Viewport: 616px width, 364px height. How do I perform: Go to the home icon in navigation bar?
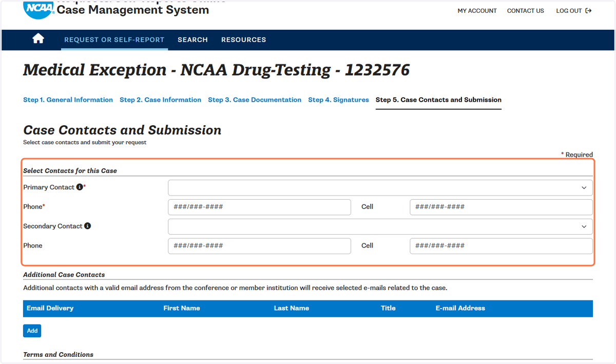coord(38,39)
